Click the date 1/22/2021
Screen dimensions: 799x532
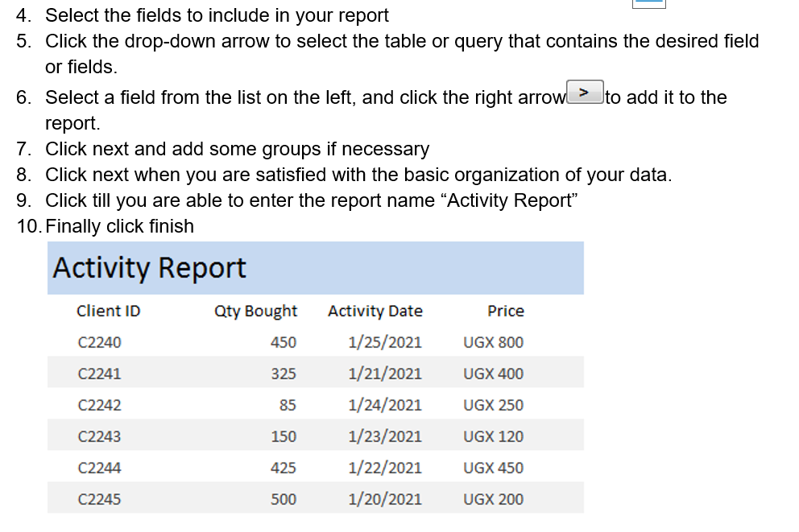[384, 468]
